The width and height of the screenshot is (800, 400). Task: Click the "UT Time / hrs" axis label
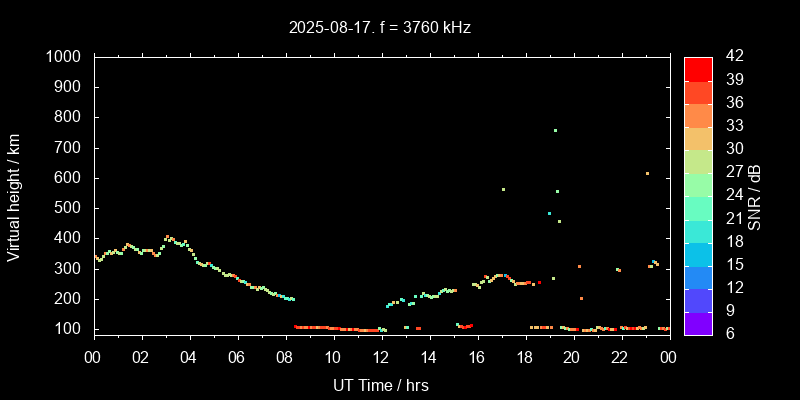pos(381,384)
